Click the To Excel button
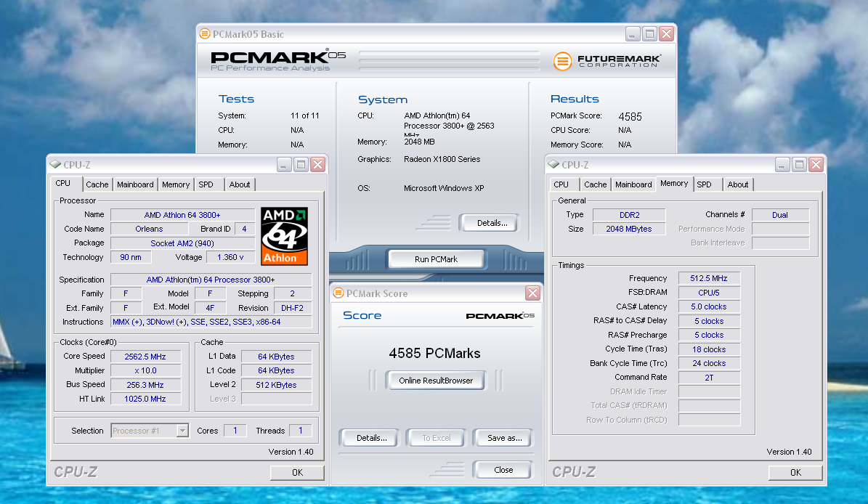 click(x=437, y=438)
